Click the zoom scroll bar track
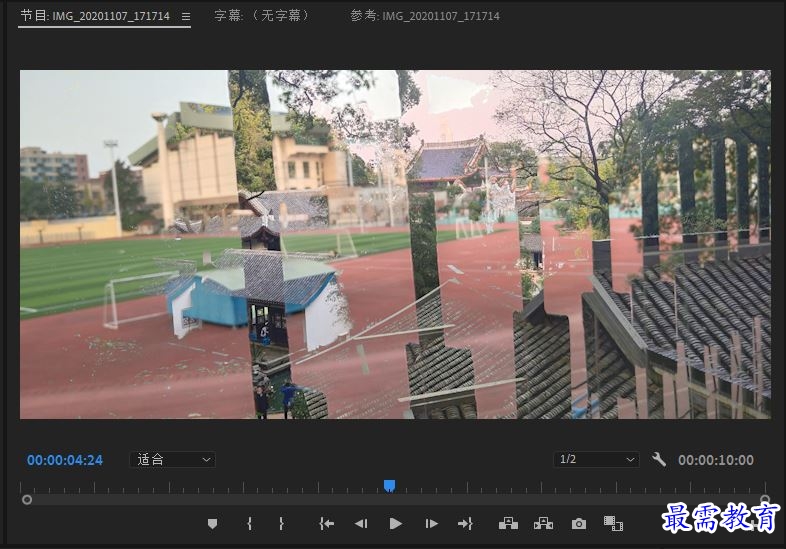Viewport: 786px width, 549px height. point(396,500)
